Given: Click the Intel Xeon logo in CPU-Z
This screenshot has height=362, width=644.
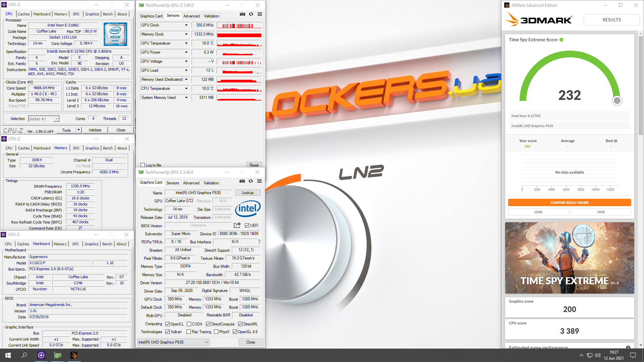Looking at the screenshot, I should pos(115,34).
